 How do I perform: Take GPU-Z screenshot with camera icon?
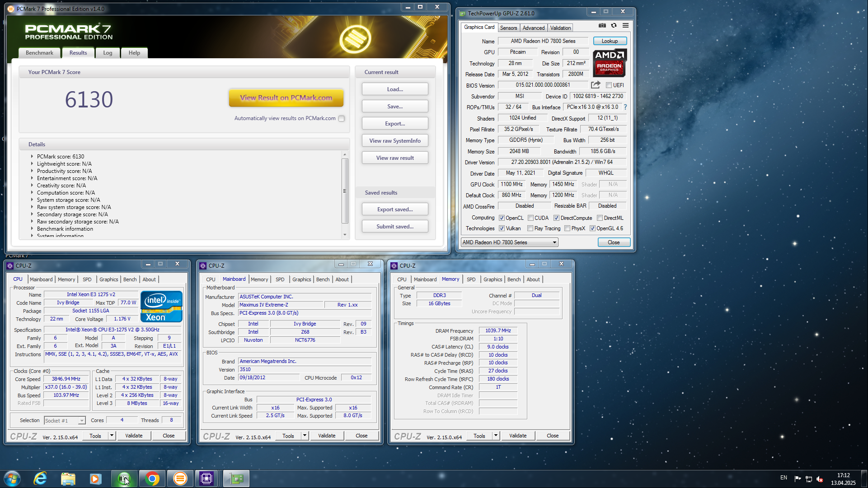(602, 25)
